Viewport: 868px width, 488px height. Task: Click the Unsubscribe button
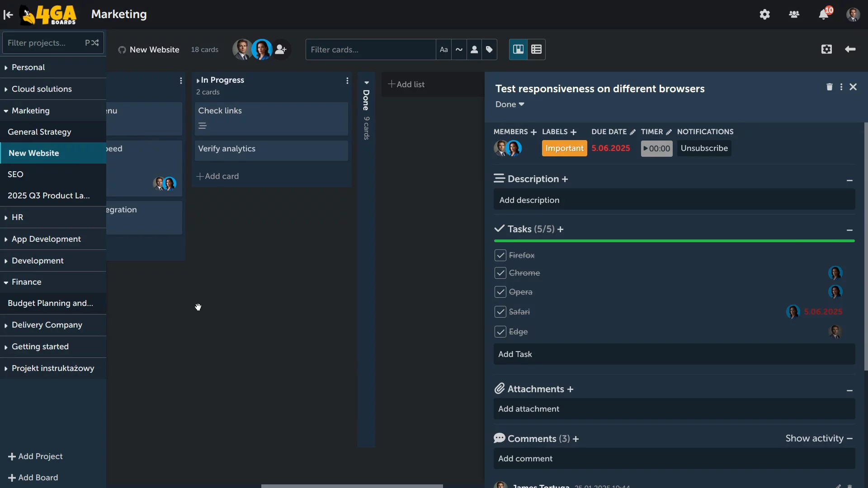pyautogui.click(x=704, y=148)
